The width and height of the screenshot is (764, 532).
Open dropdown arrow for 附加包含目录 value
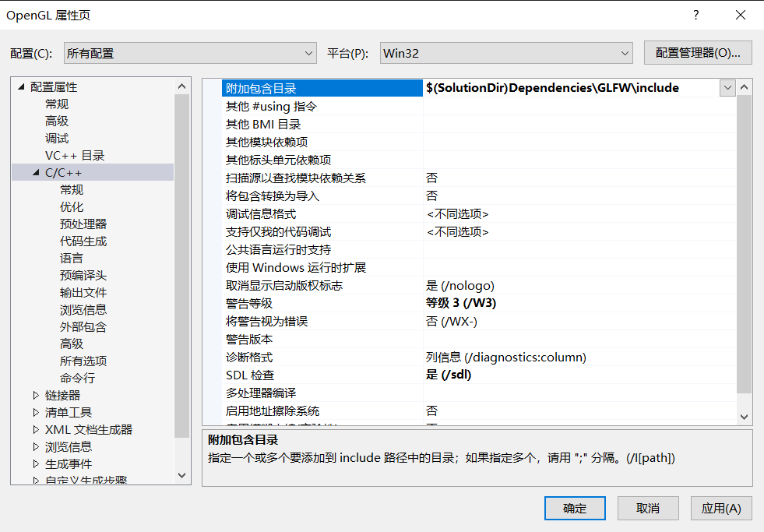tap(727, 88)
